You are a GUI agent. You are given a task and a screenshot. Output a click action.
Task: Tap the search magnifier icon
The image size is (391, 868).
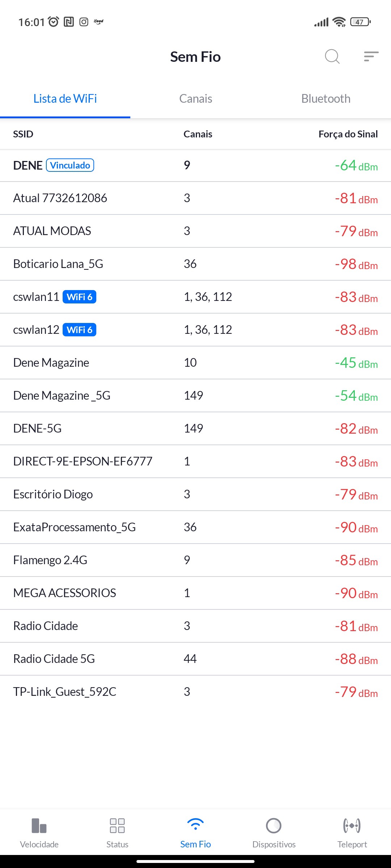332,56
